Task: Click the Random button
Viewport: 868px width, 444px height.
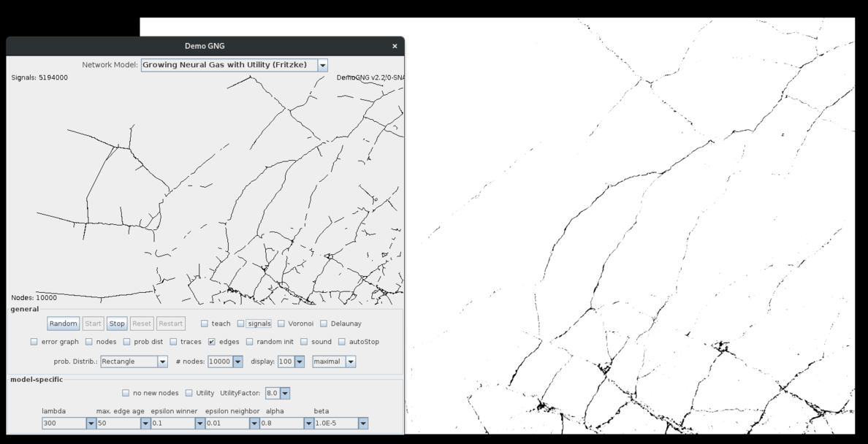Action: (64, 324)
